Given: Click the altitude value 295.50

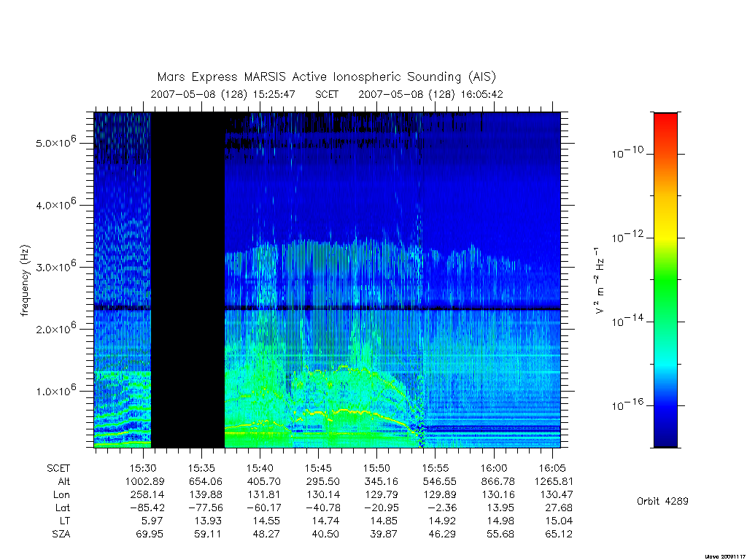Looking at the screenshot, I should 322,481.
